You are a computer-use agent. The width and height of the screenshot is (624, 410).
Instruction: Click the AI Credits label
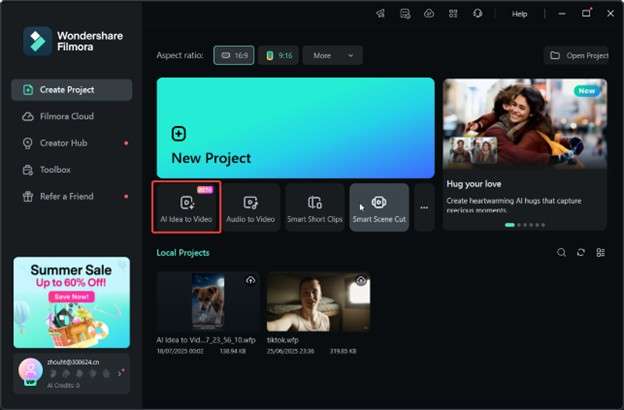coord(63,385)
